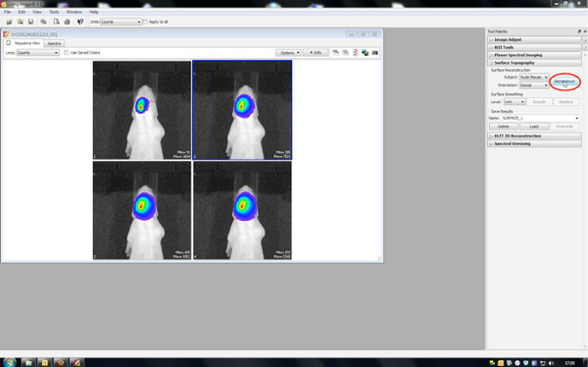This screenshot has width=588, height=367.
Task: Enable Use Saved Colors checkbox
Action: click(x=67, y=53)
